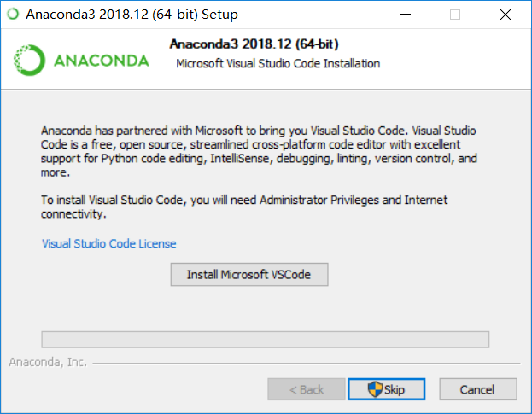The image size is (532, 414).
Task: Click the green ANACONDA wordmark
Action: tap(102, 61)
